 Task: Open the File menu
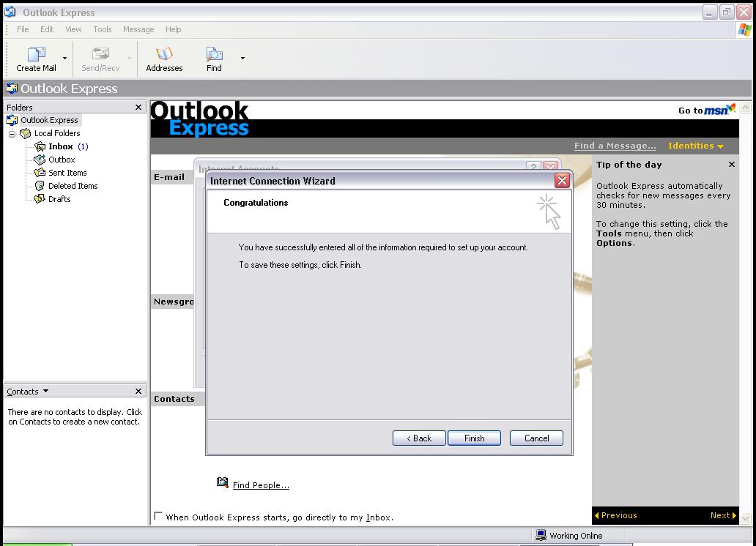23,29
